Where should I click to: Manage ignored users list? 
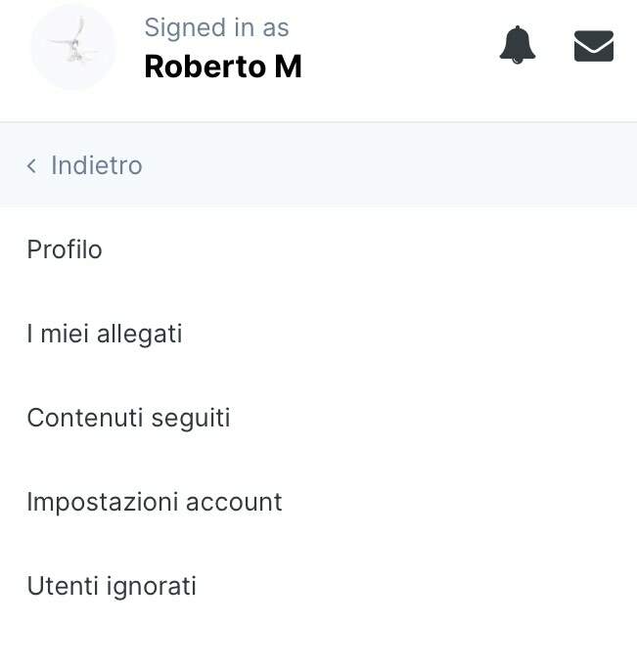319,585
